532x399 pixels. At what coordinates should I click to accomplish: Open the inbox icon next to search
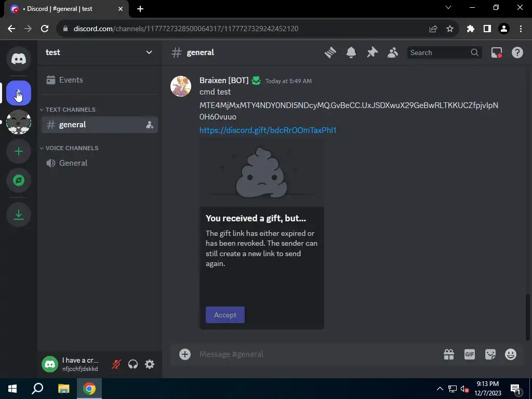click(x=497, y=52)
